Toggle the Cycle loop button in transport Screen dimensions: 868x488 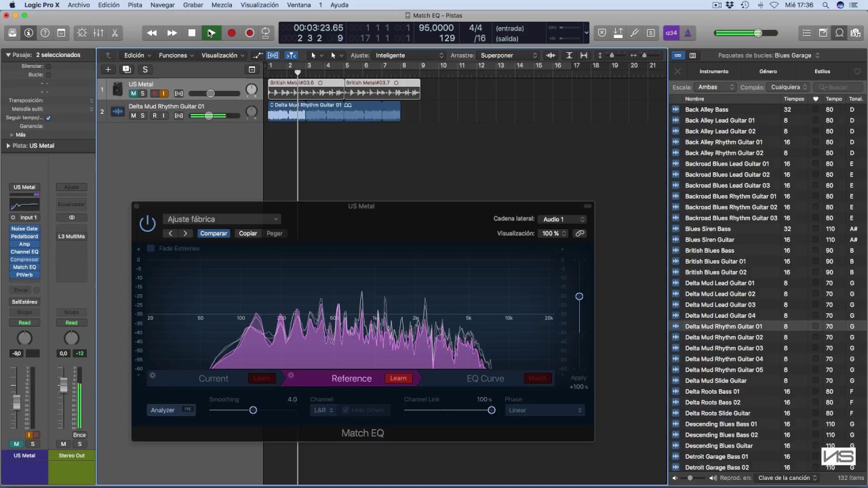[x=266, y=33]
